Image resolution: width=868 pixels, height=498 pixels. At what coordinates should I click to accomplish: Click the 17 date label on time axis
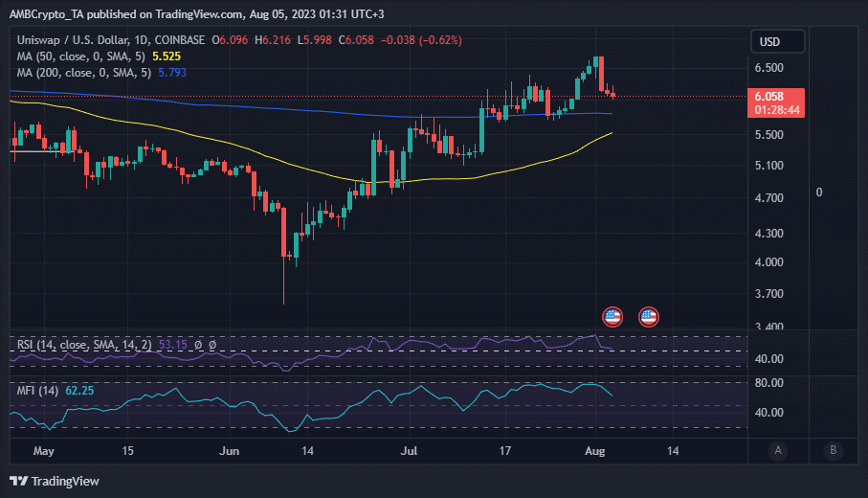point(505,451)
